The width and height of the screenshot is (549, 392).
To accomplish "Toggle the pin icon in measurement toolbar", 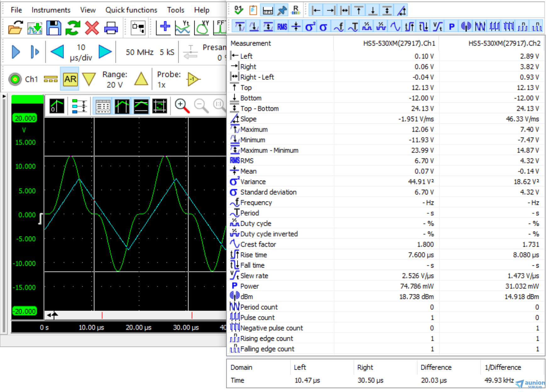I will click(282, 10).
